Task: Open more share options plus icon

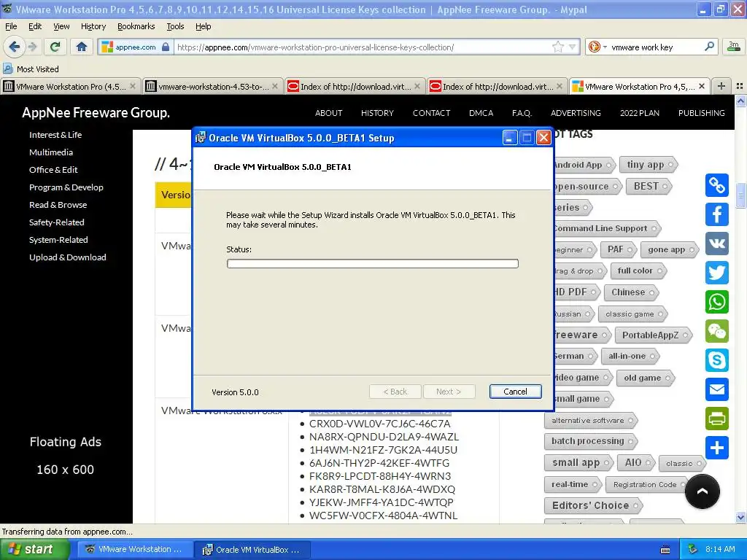Action: click(x=717, y=448)
